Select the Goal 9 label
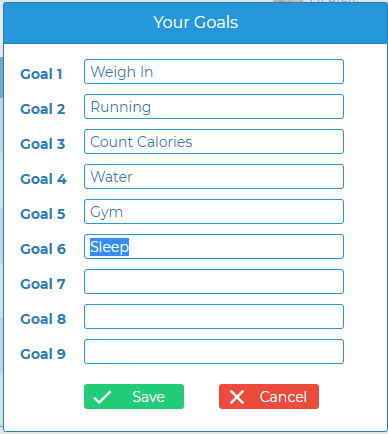This screenshot has height=434, width=388. pos(43,354)
